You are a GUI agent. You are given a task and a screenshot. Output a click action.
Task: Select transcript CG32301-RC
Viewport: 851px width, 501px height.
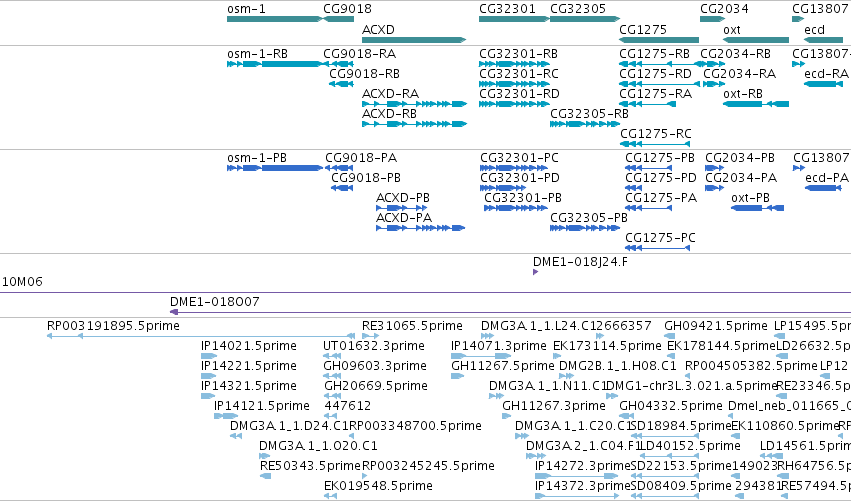click(514, 84)
